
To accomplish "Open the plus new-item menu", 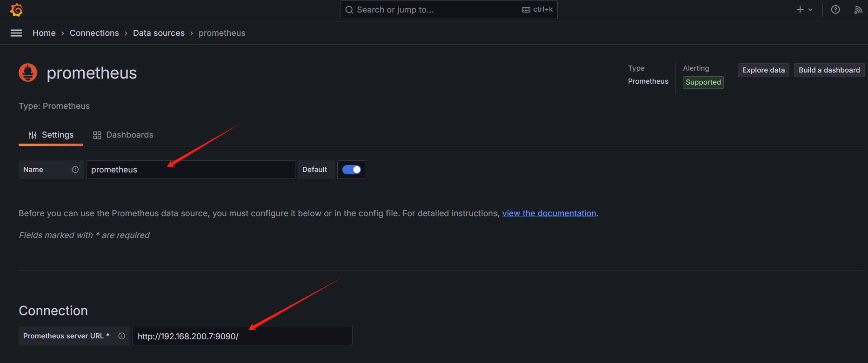I will [x=804, y=9].
